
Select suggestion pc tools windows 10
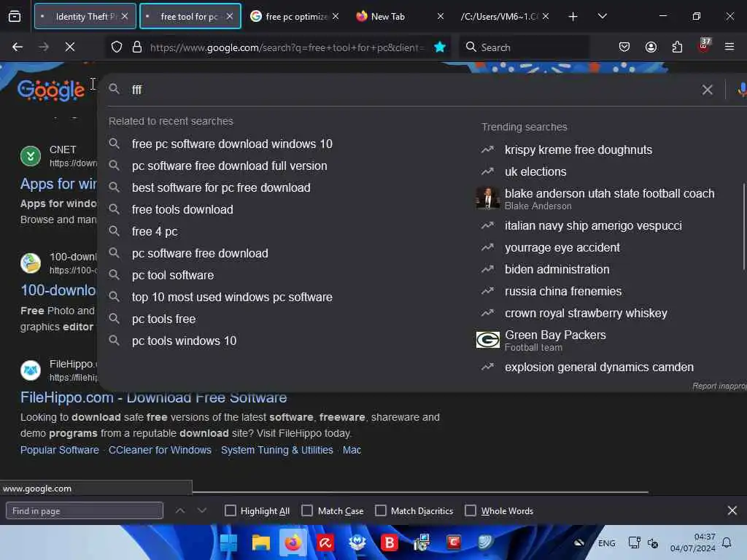tap(184, 341)
